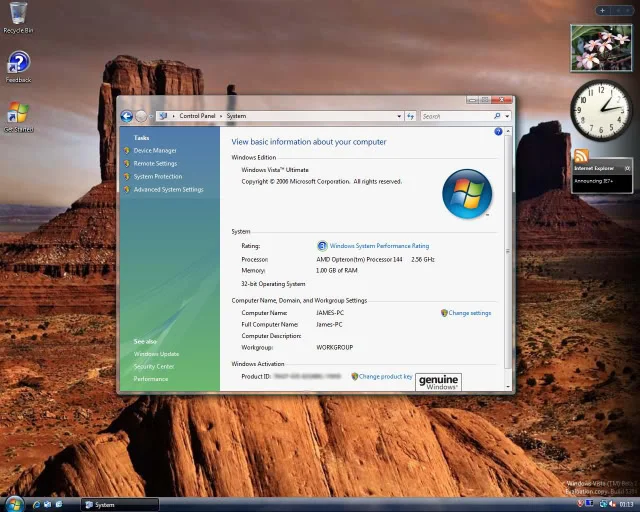Click the shield icon beside Device Manager

point(127,151)
